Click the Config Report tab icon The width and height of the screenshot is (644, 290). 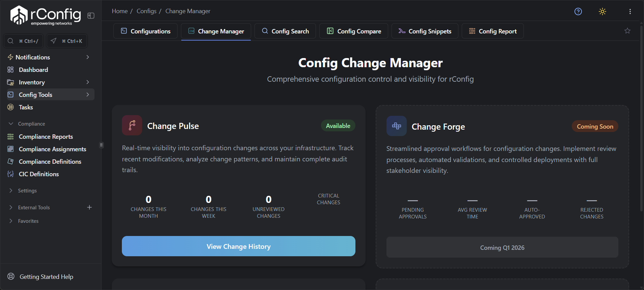[x=472, y=31]
